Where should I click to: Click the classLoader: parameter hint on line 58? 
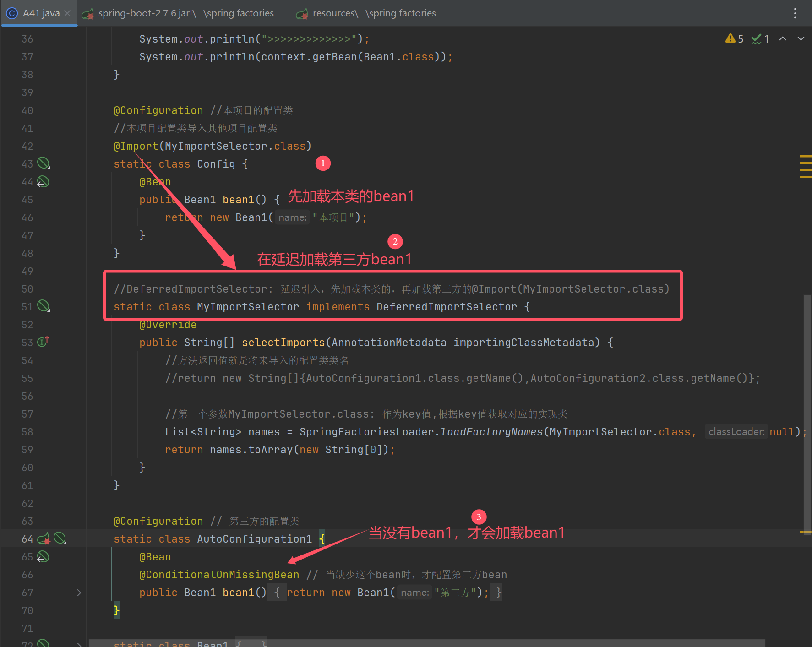(736, 432)
